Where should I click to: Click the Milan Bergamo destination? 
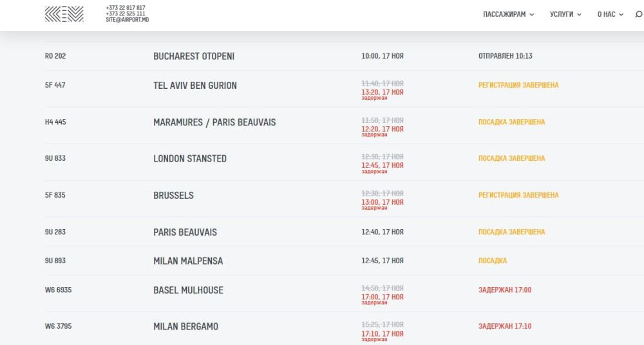[185, 326]
